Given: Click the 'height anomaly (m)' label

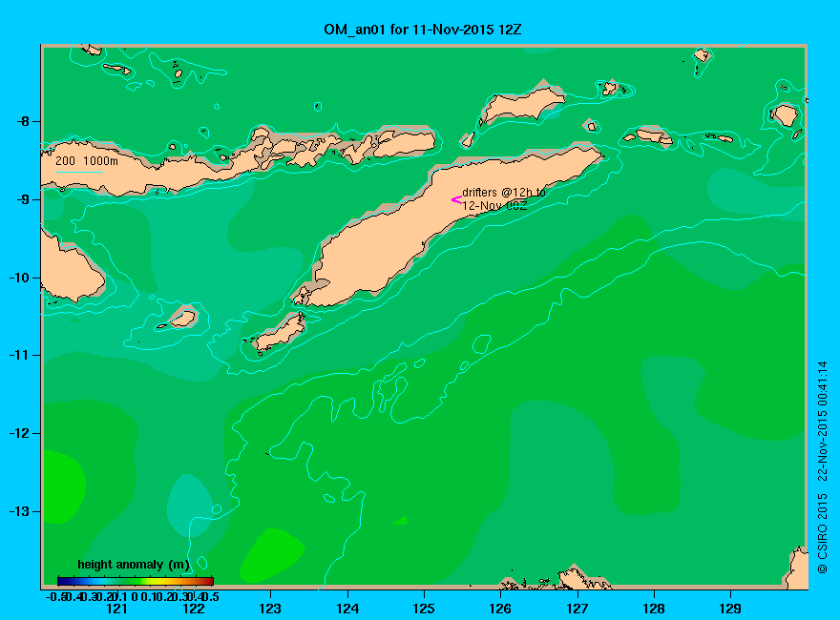Looking at the screenshot, I should coord(134,565).
